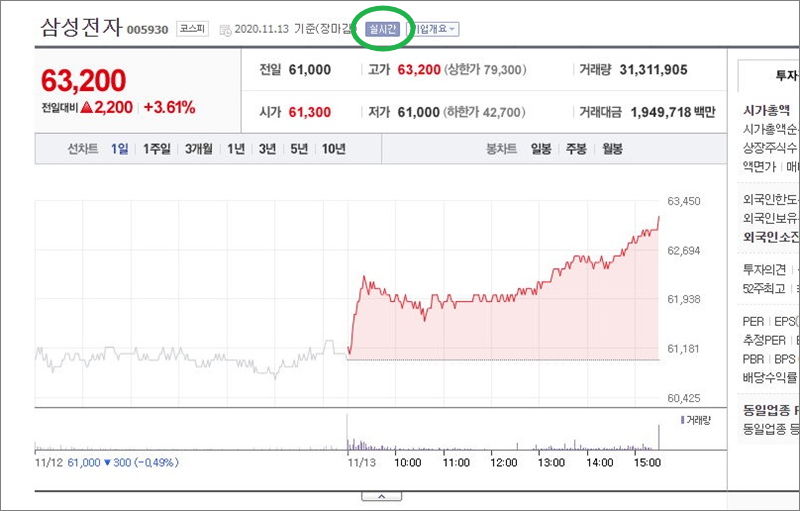Click the +3.61% change rate
Viewport: 800px width, 511px height.
[169, 107]
